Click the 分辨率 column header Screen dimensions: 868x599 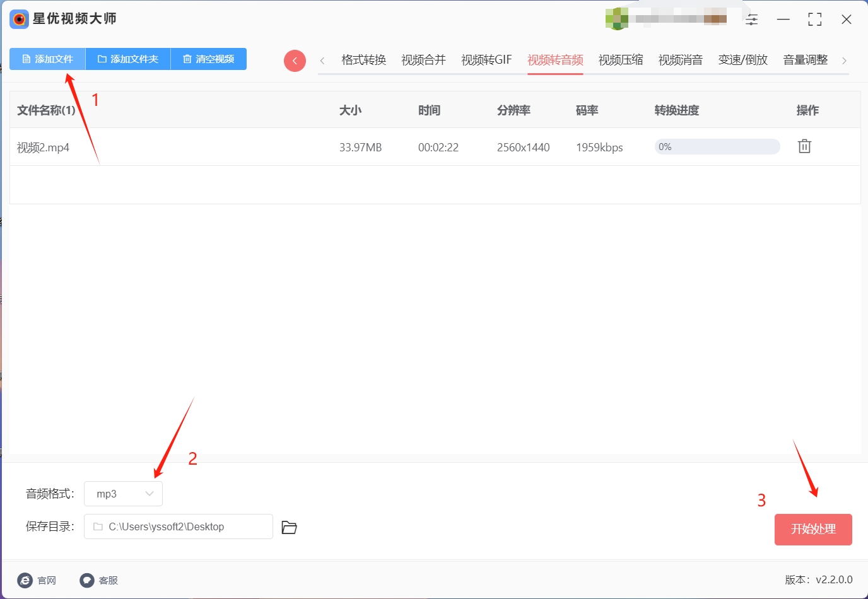coord(513,110)
